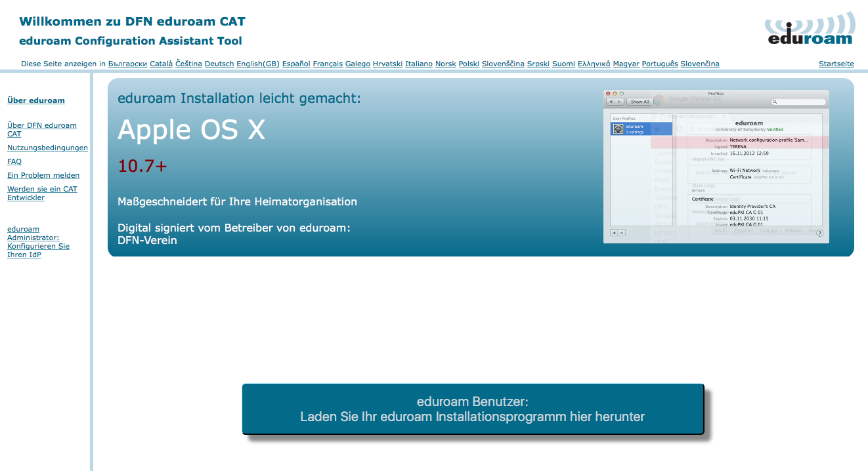Open Über eduroam sidebar link
Image resolution: width=868 pixels, height=471 pixels.
point(36,100)
